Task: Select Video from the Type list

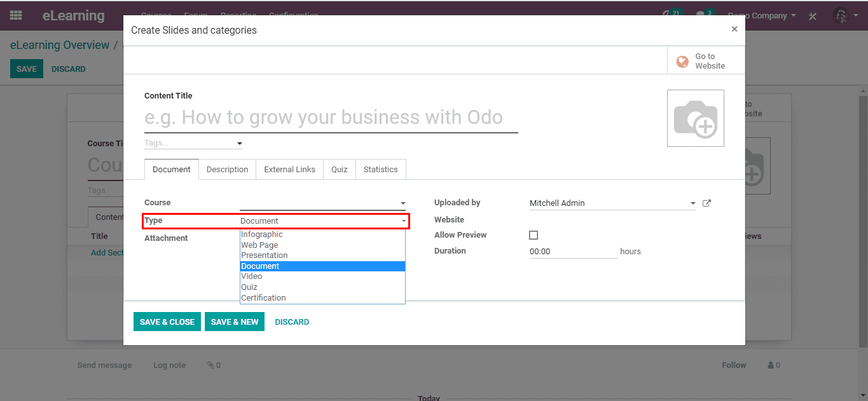Action: 322,276
